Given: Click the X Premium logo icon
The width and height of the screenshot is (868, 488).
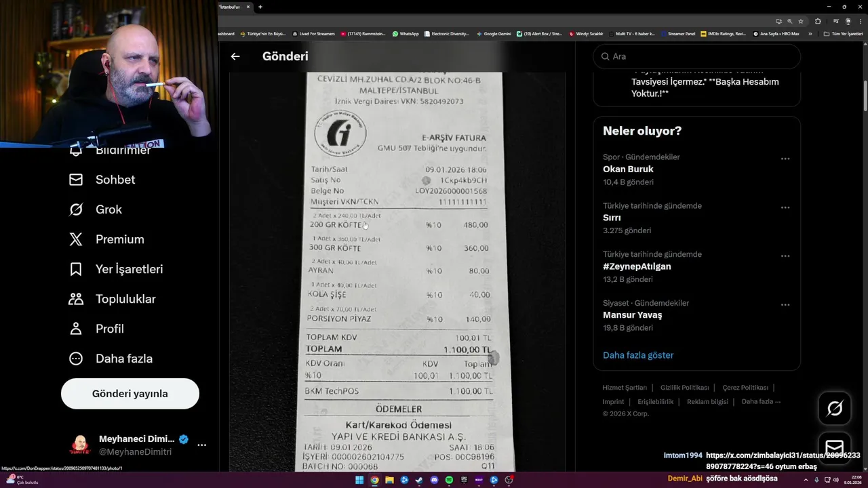Looking at the screenshot, I should pyautogui.click(x=76, y=239).
